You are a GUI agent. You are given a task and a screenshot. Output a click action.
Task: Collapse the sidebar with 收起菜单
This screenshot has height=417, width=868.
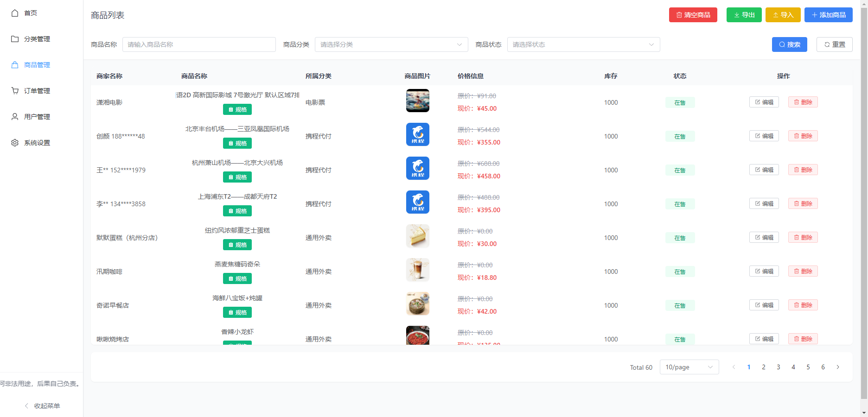pos(42,405)
